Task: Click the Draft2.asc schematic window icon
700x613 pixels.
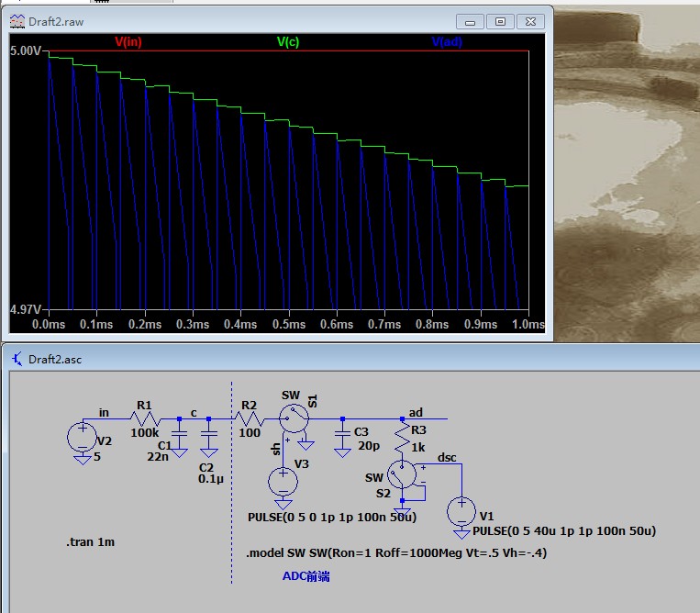Action: tap(17, 359)
